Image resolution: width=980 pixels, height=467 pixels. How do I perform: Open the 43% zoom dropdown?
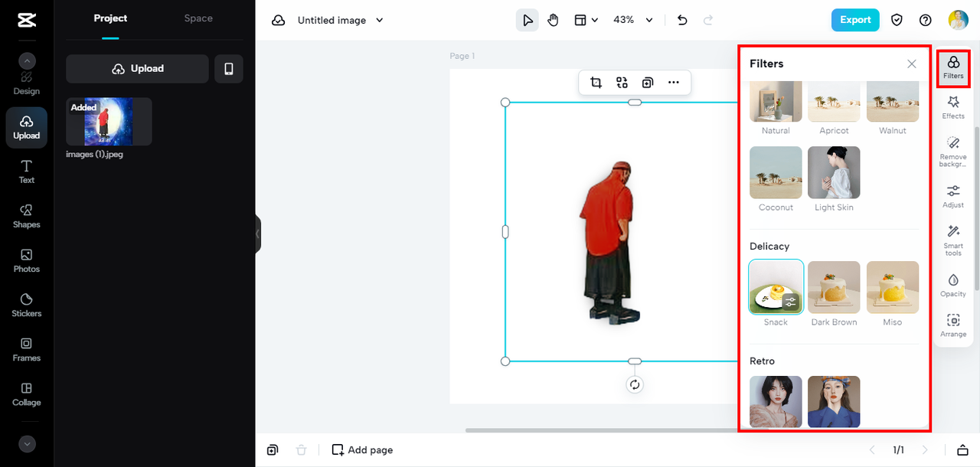click(x=633, y=21)
